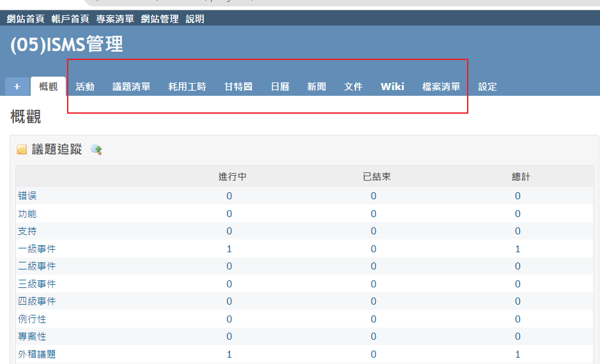Open the 功能 tracker link

[x=27, y=214]
